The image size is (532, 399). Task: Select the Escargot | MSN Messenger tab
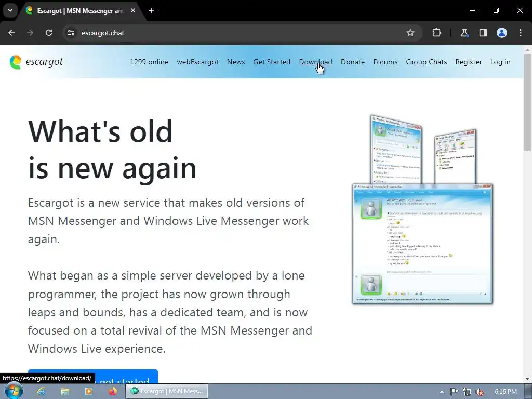coord(81,11)
